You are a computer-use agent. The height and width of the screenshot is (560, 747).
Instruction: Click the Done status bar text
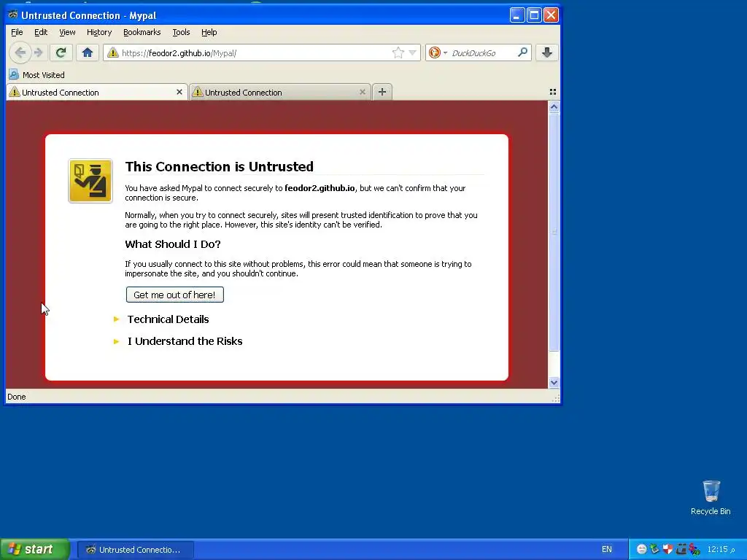click(x=17, y=397)
